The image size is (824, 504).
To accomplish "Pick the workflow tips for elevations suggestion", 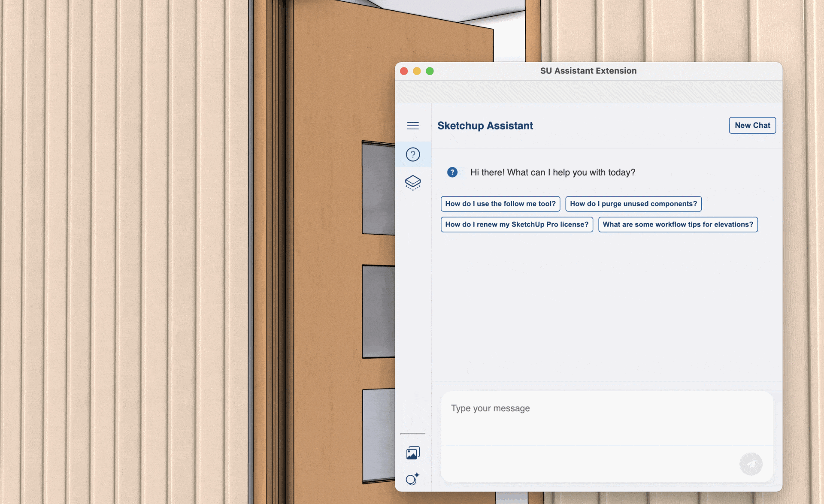I will tap(678, 224).
